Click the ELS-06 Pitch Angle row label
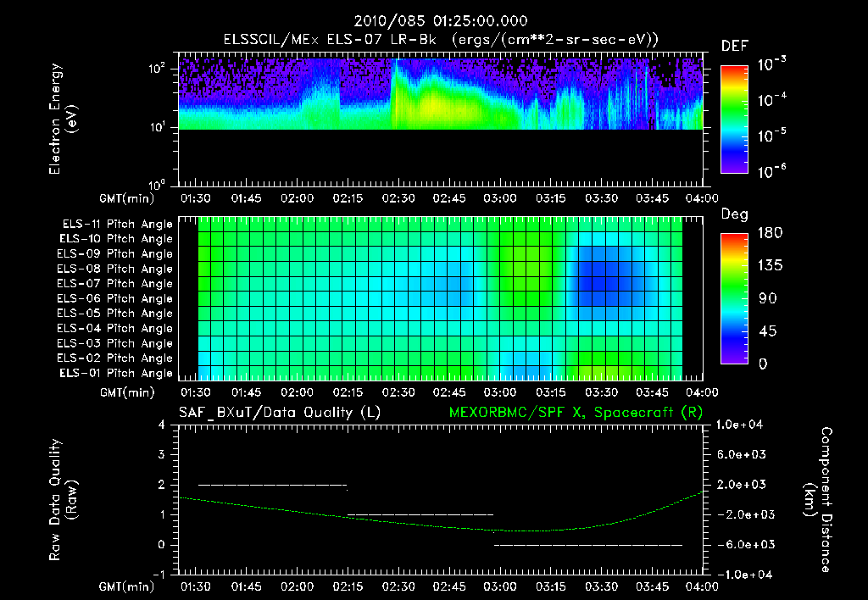The height and width of the screenshot is (600, 868). [x=114, y=298]
